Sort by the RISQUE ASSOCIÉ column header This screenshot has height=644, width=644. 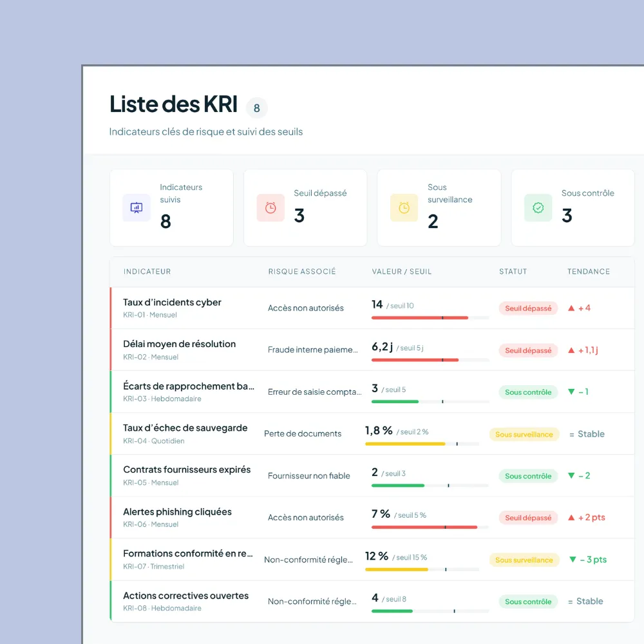pos(302,272)
